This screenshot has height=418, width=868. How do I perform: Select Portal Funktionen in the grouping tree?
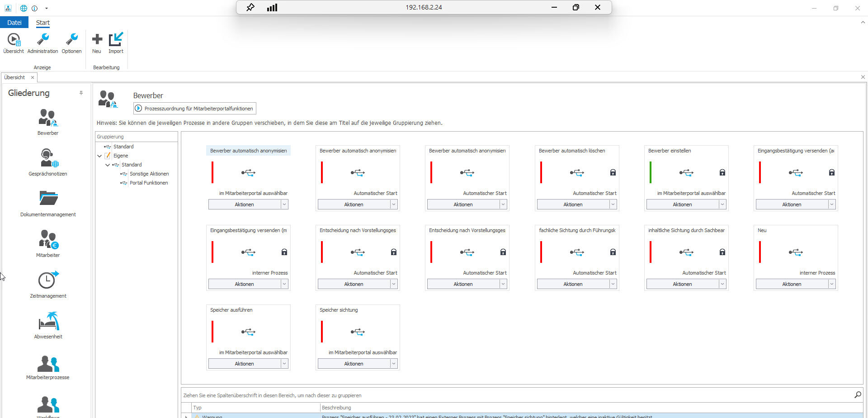point(148,183)
